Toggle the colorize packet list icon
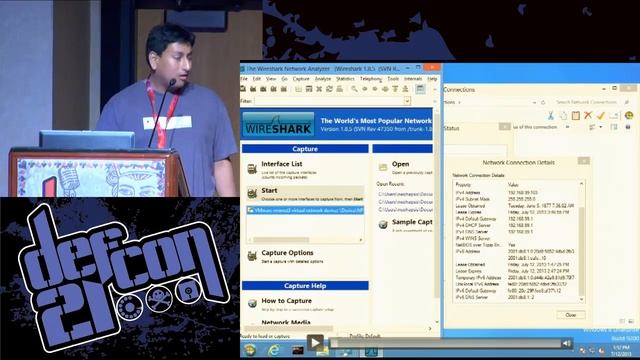640x360 pixels. click(x=420, y=89)
